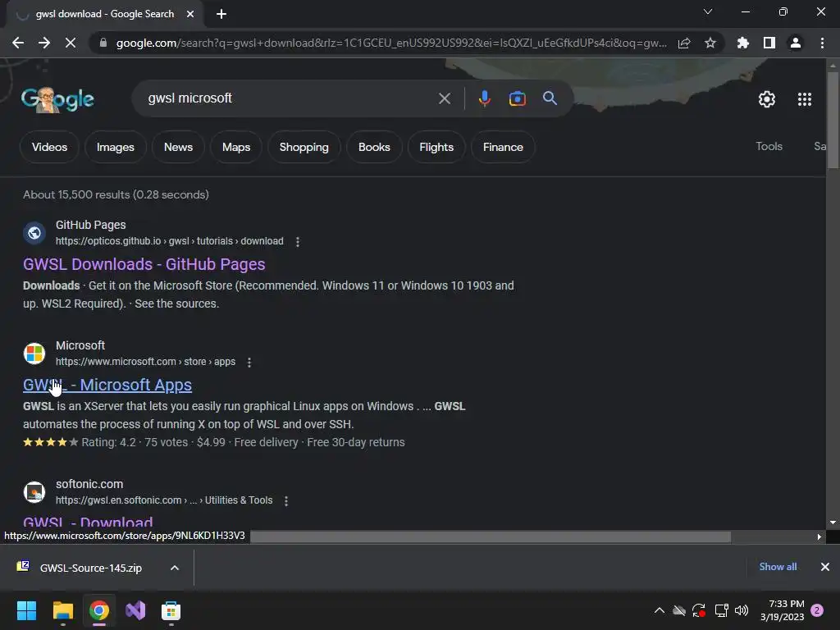Launch File Explorer from the taskbar
The width and height of the screenshot is (840, 630).
coord(62,610)
